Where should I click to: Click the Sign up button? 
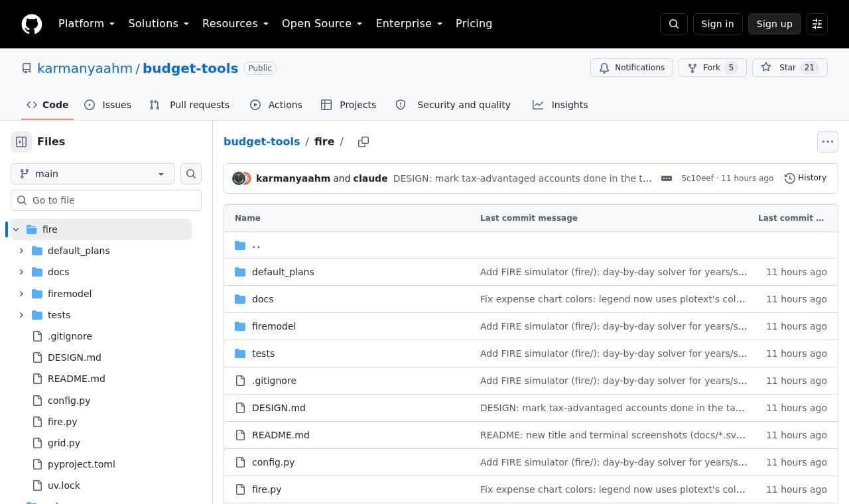coord(775,24)
